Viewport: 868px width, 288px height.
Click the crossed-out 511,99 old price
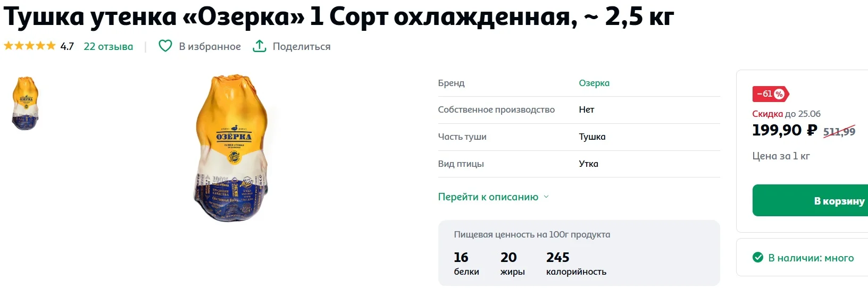pyautogui.click(x=839, y=131)
